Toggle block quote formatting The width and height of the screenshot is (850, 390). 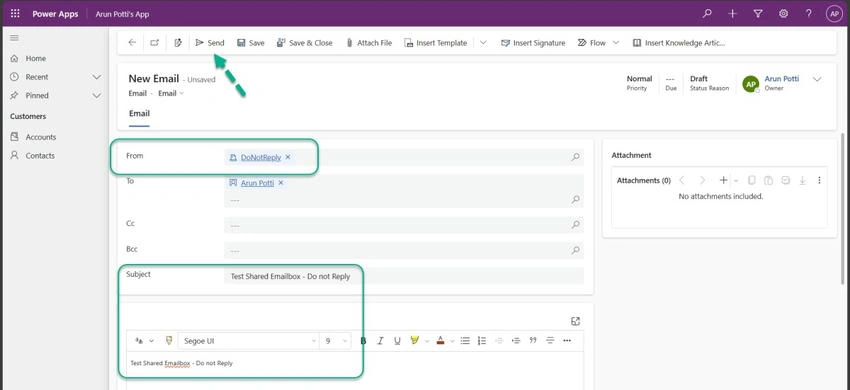533,340
